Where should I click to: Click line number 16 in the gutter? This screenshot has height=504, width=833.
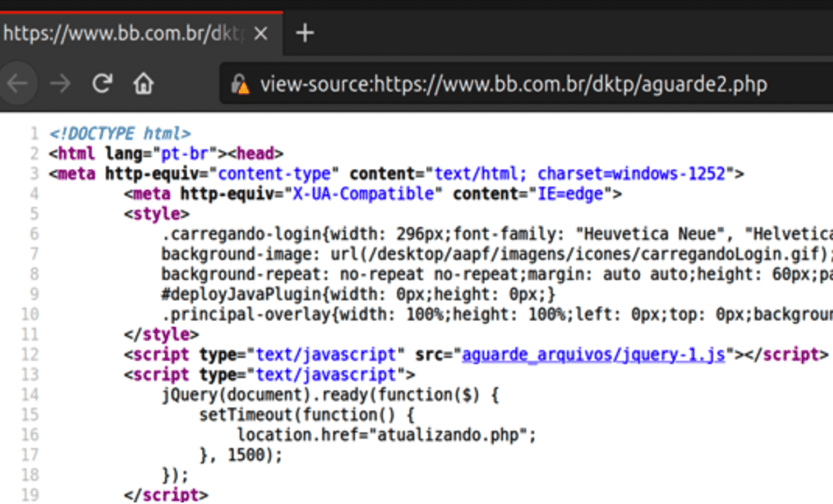click(30, 435)
